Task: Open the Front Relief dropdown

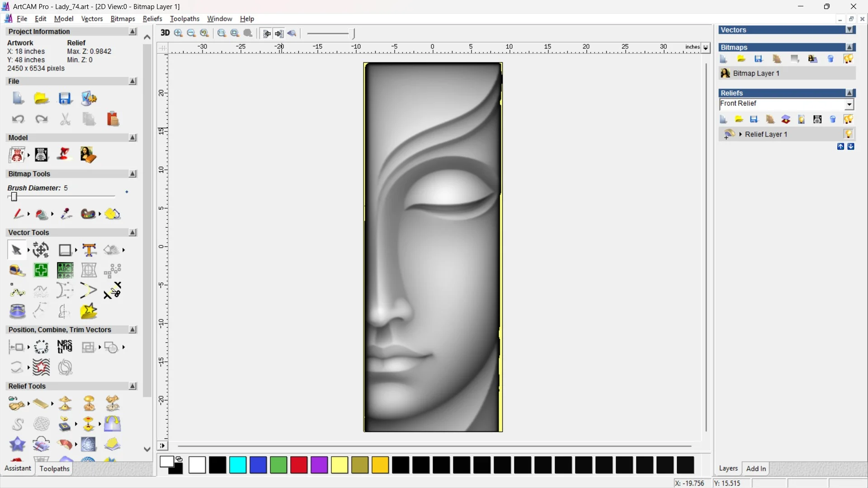Action: (x=849, y=104)
